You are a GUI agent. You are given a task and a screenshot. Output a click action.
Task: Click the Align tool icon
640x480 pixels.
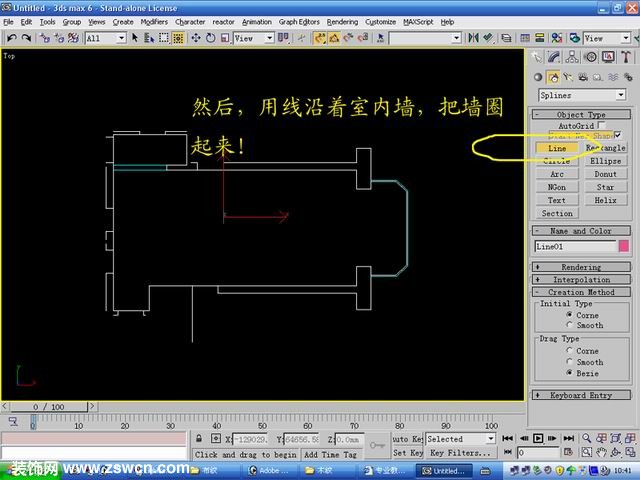488,38
